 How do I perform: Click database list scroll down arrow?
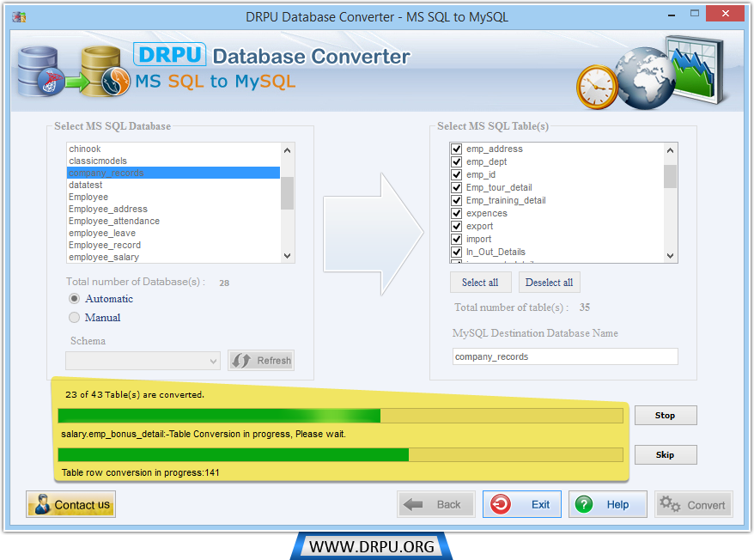287,256
